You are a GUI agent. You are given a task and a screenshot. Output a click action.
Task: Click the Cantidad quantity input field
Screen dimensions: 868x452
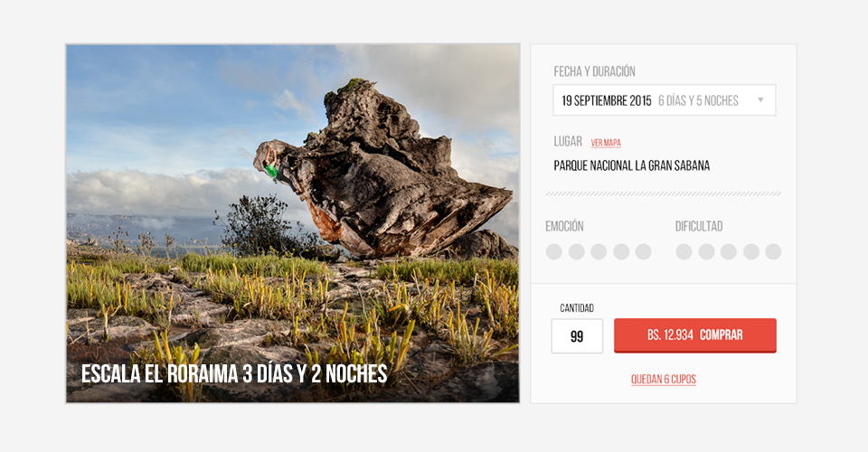click(x=577, y=335)
